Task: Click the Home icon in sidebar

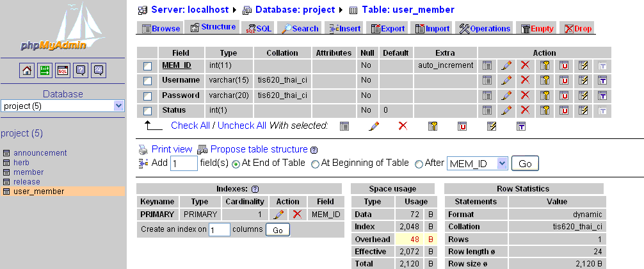Action: [x=27, y=70]
